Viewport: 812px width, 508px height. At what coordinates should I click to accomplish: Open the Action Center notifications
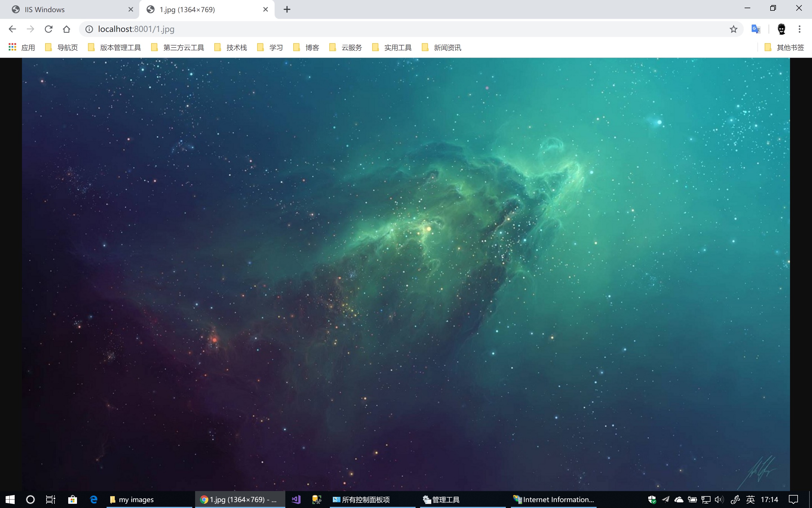pos(793,500)
